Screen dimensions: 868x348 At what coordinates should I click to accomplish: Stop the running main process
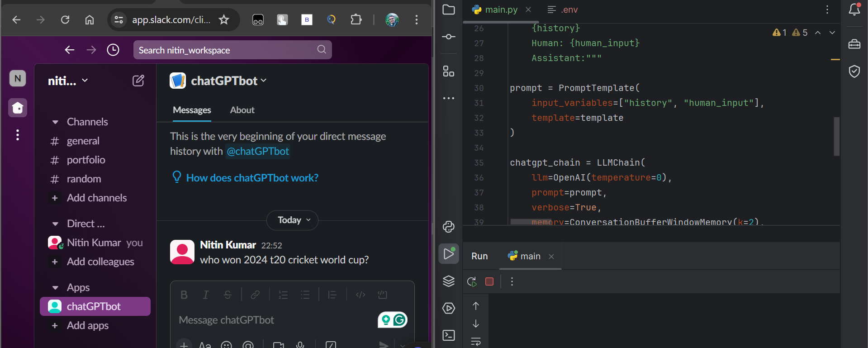(489, 281)
